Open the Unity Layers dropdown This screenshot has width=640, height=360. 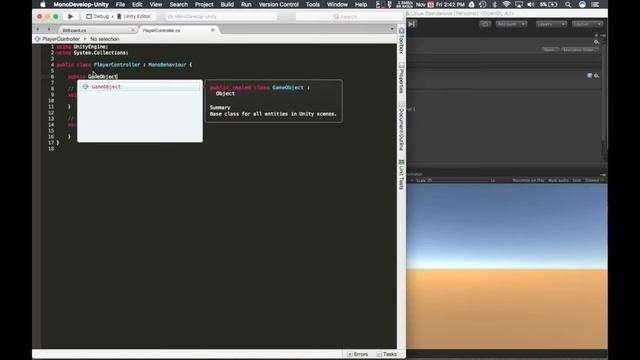[x=551, y=24]
